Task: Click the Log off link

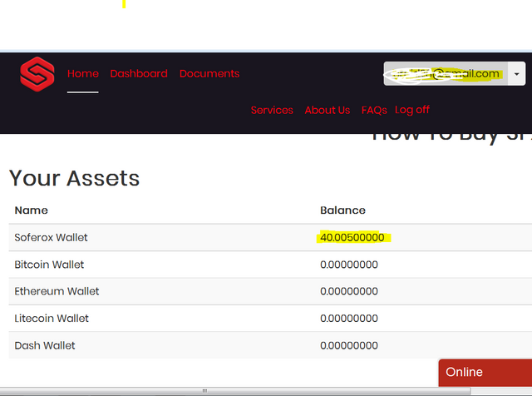Action: [412, 110]
